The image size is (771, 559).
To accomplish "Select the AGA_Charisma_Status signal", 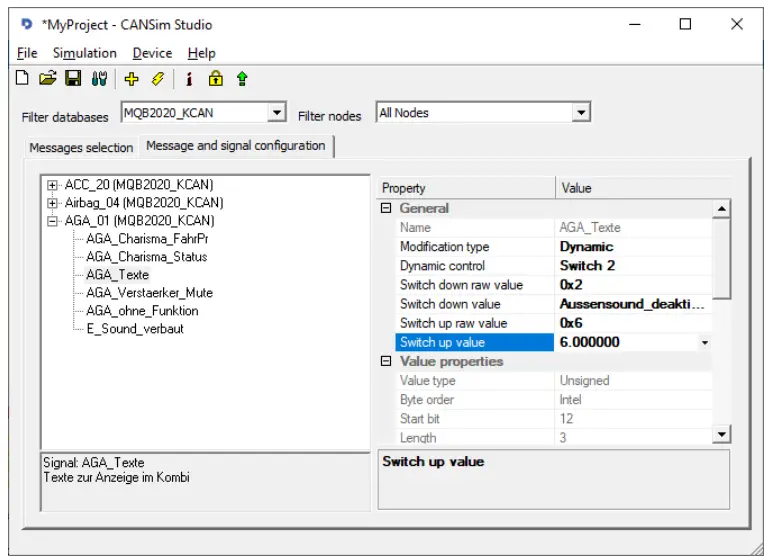I will click(x=146, y=257).
